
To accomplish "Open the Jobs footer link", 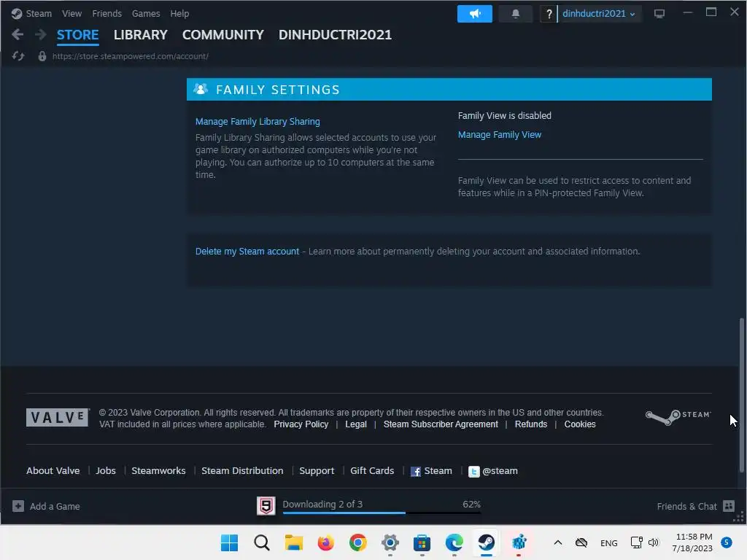I will pyautogui.click(x=106, y=470).
